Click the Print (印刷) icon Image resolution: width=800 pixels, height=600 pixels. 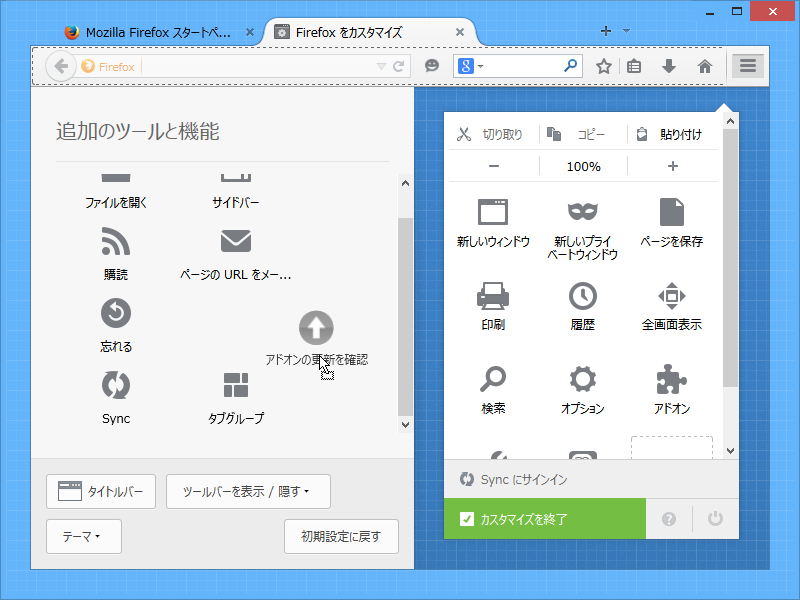pos(493,295)
